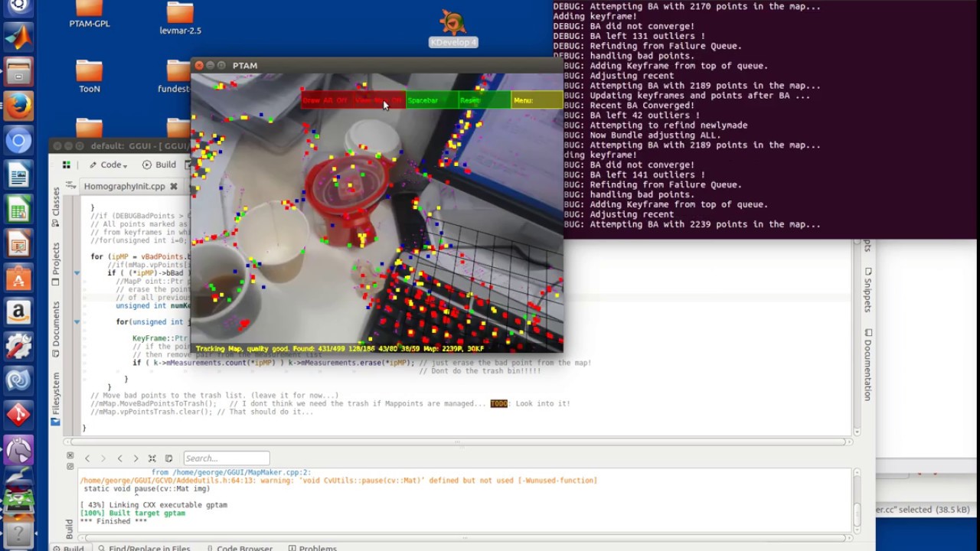
Task: Click the build output Search field
Action: 227,458
